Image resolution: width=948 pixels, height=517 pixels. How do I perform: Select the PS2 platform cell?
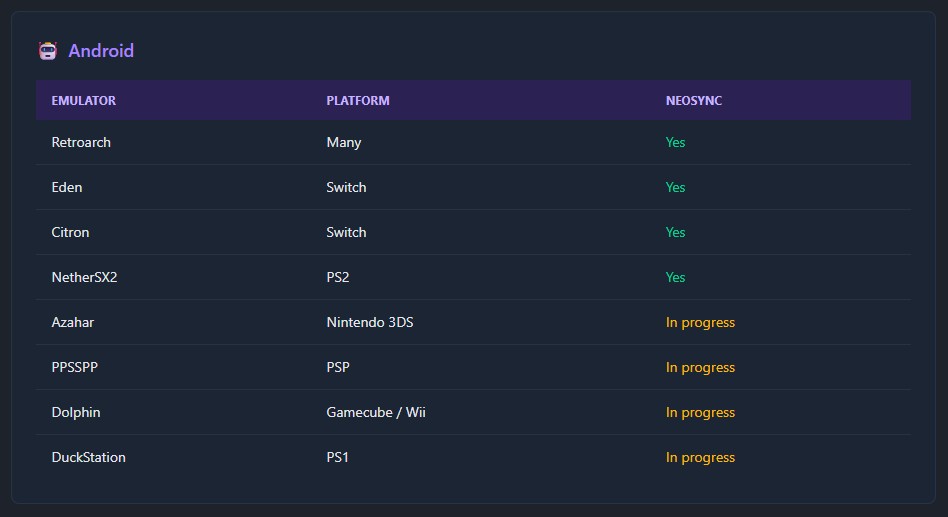pyautogui.click(x=338, y=277)
